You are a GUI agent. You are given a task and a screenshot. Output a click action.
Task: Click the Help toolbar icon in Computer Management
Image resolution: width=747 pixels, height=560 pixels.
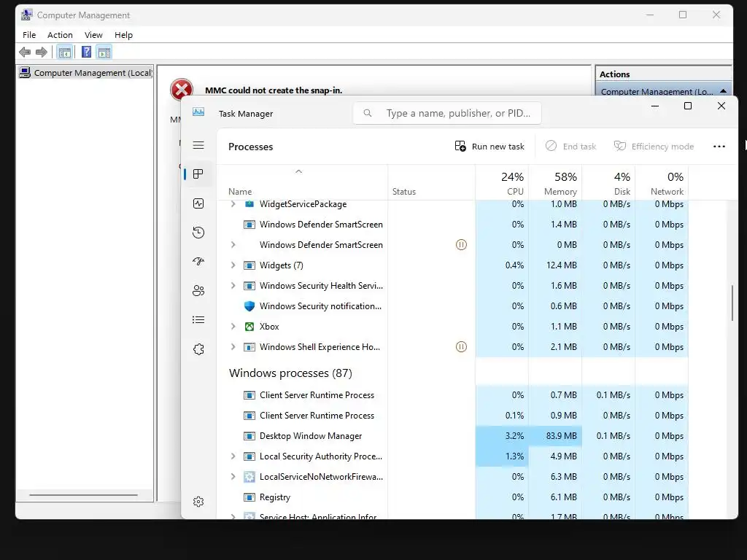click(x=86, y=52)
